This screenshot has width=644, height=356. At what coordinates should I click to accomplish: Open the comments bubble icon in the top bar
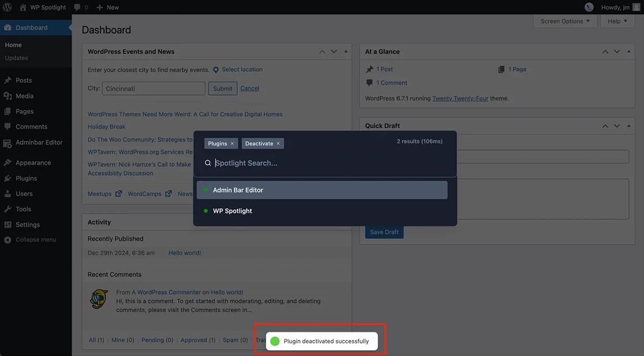(77, 7)
